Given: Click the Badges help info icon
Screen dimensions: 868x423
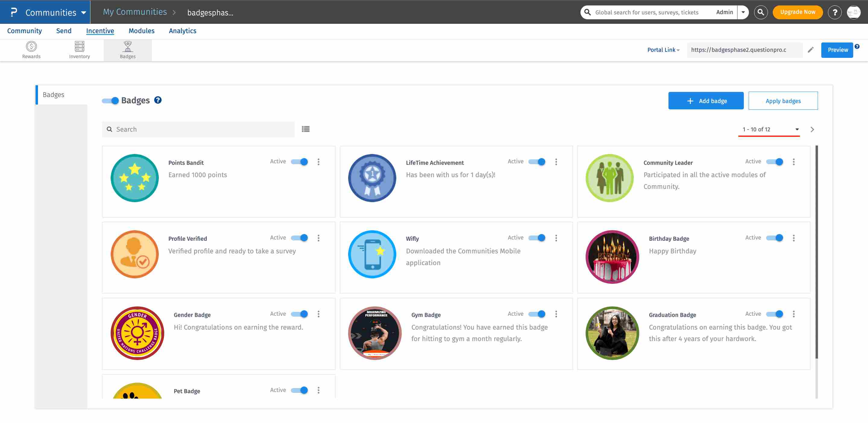Looking at the screenshot, I should coord(158,100).
